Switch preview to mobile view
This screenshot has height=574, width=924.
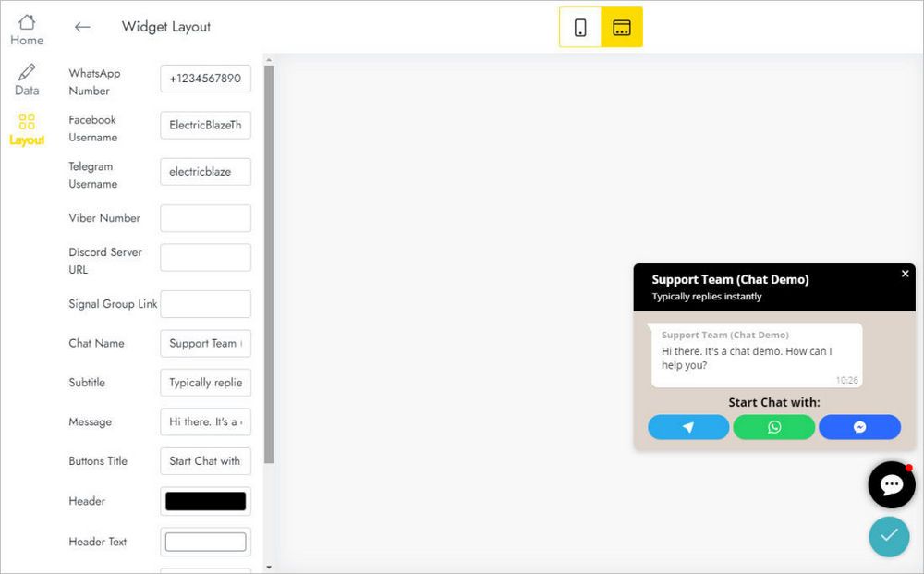(x=579, y=29)
